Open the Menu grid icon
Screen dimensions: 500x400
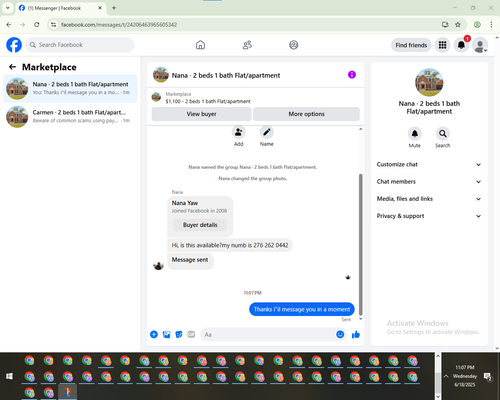click(x=442, y=45)
